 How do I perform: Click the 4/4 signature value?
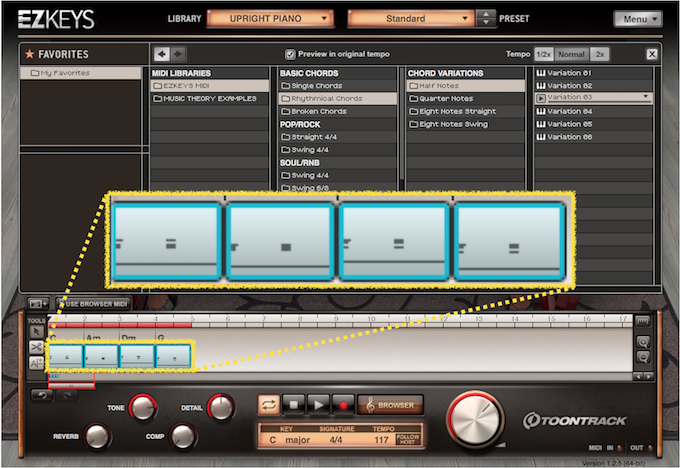[x=336, y=440]
